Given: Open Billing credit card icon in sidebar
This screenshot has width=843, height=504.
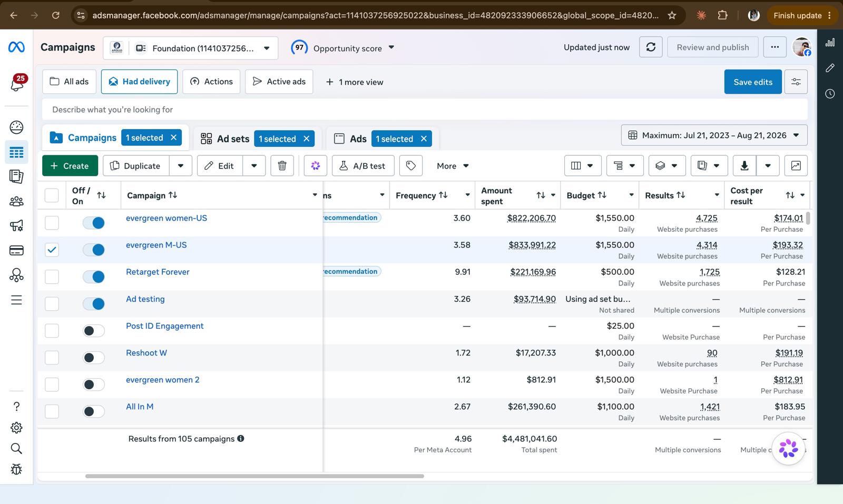Looking at the screenshot, I should pyautogui.click(x=16, y=251).
